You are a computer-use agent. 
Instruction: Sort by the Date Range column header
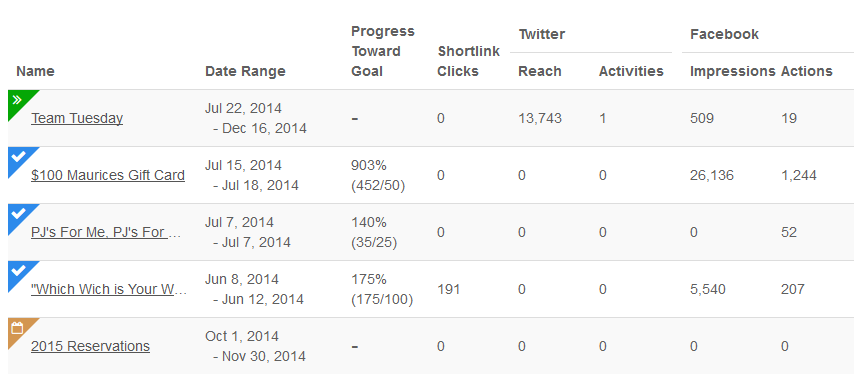coord(245,71)
